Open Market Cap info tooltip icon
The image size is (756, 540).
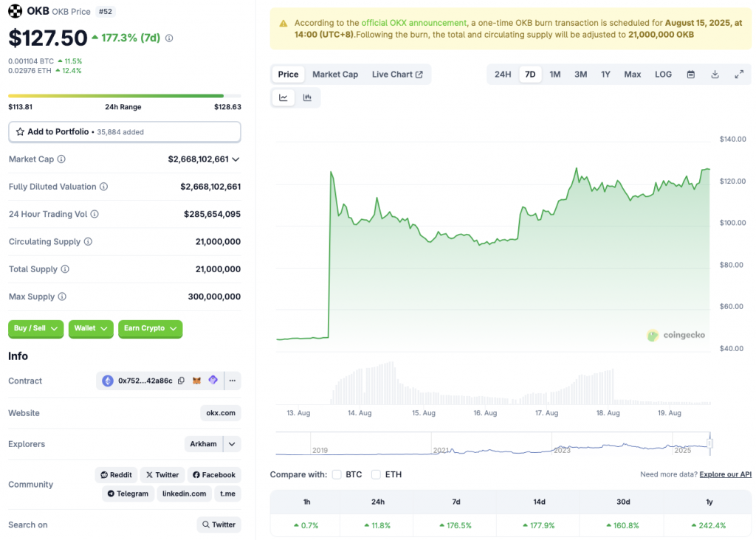point(61,159)
